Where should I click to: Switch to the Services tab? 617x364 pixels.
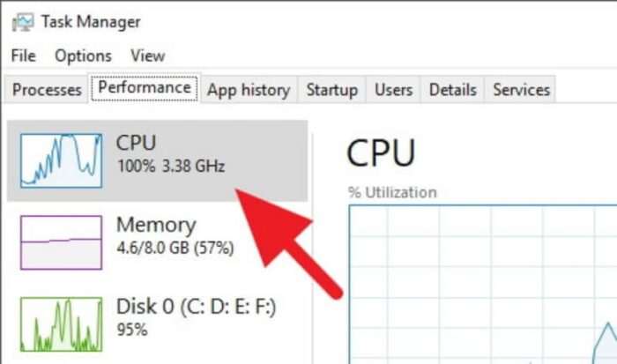coord(522,90)
